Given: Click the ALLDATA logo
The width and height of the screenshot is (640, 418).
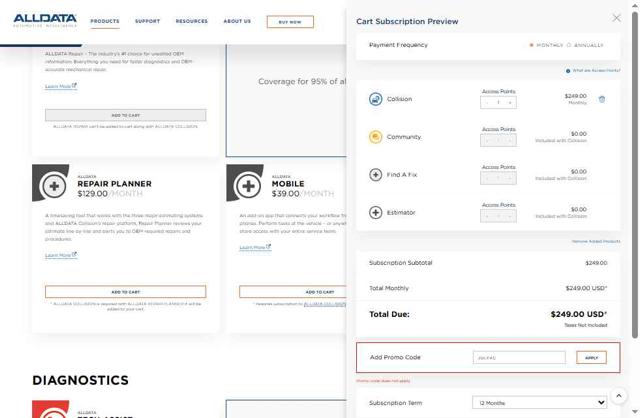Looking at the screenshot, I should pos(45,20).
